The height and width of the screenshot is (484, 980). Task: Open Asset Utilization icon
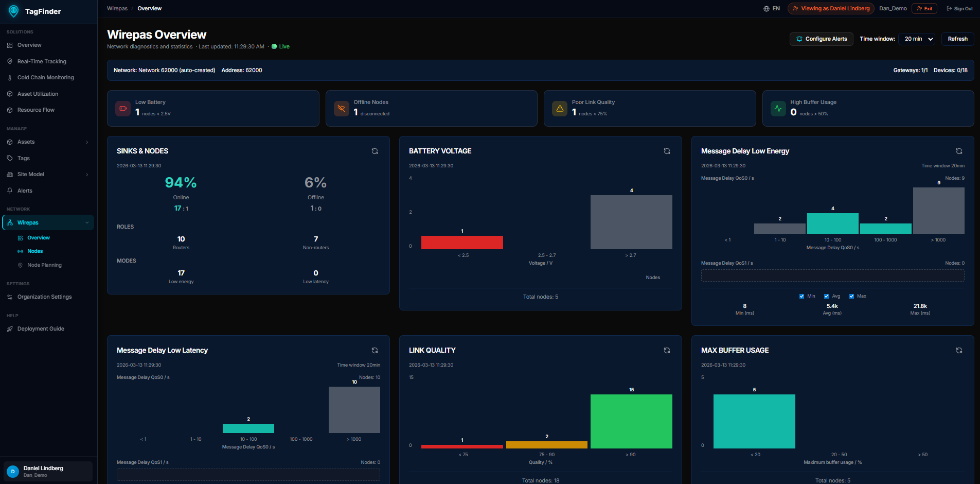tap(10, 94)
